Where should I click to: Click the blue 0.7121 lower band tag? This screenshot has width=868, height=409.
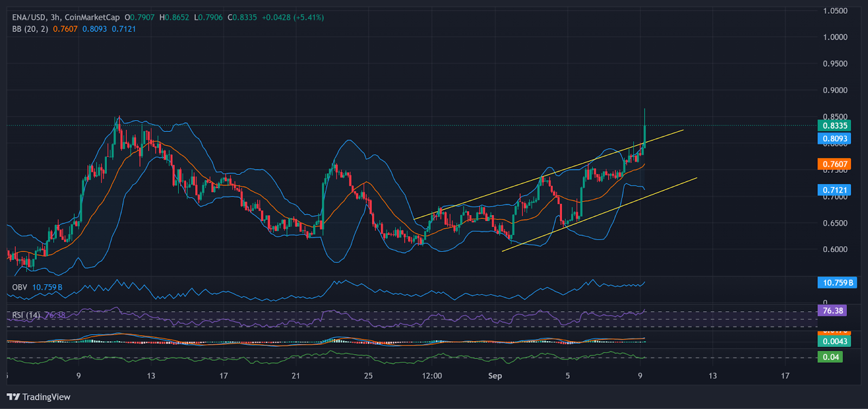(x=834, y=190)
